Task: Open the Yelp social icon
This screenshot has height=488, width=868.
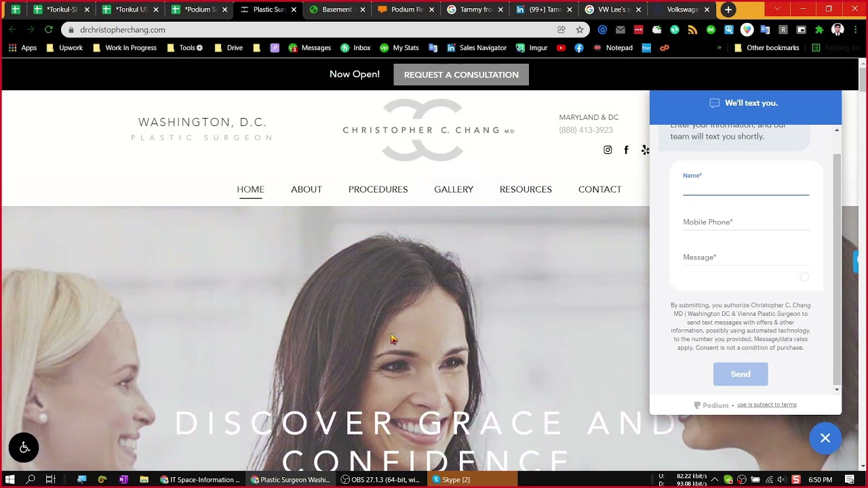Action: click(x=645, y=150)
